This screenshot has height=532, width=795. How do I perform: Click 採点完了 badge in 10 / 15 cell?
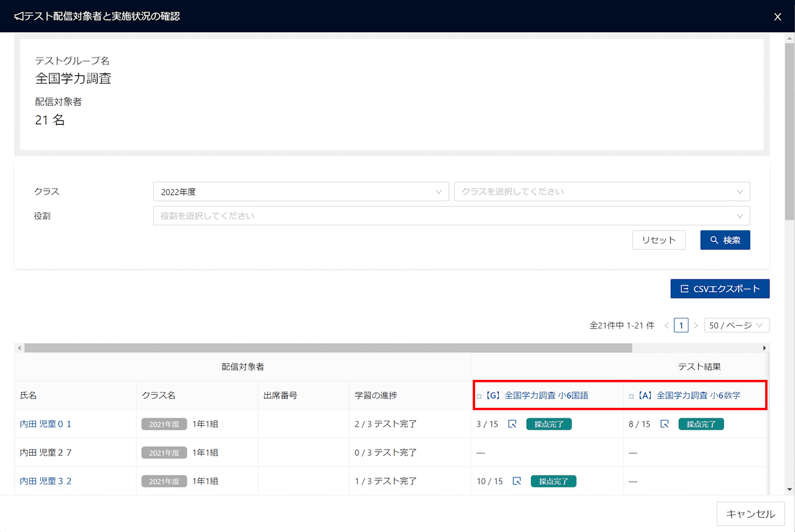(x=553, y=481)
